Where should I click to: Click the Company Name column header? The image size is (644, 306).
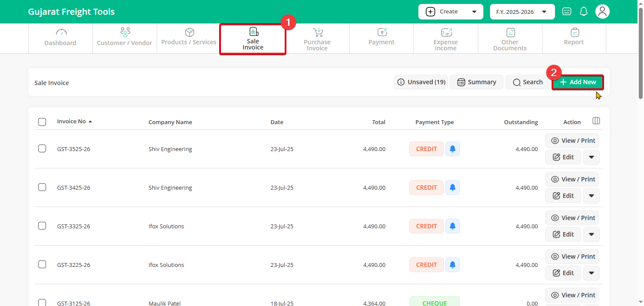pyautogui.click(x=170, y=122)
